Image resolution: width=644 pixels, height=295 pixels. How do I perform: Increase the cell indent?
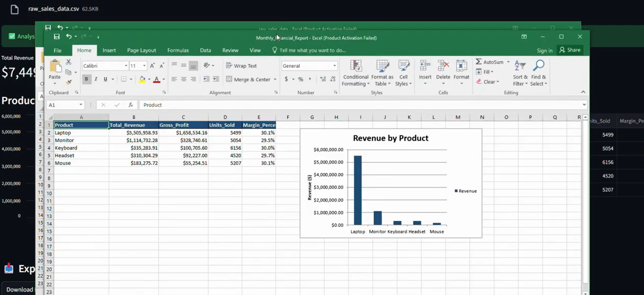click(x=216, y=79)
